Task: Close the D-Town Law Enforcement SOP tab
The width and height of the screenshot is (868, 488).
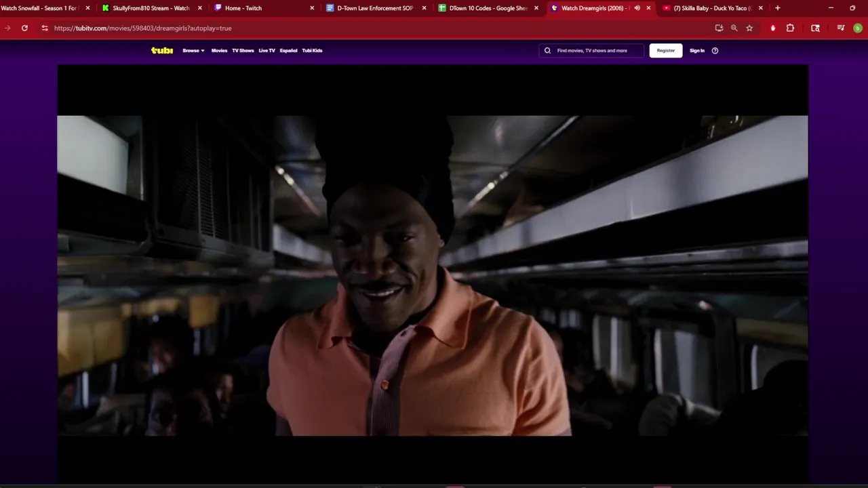Action: click(424, 8)
